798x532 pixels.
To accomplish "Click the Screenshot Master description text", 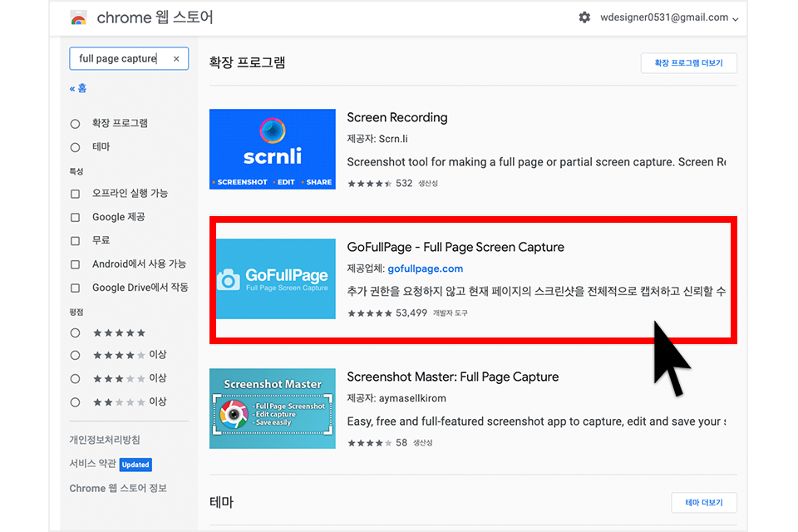I will (x=536, y=421).
